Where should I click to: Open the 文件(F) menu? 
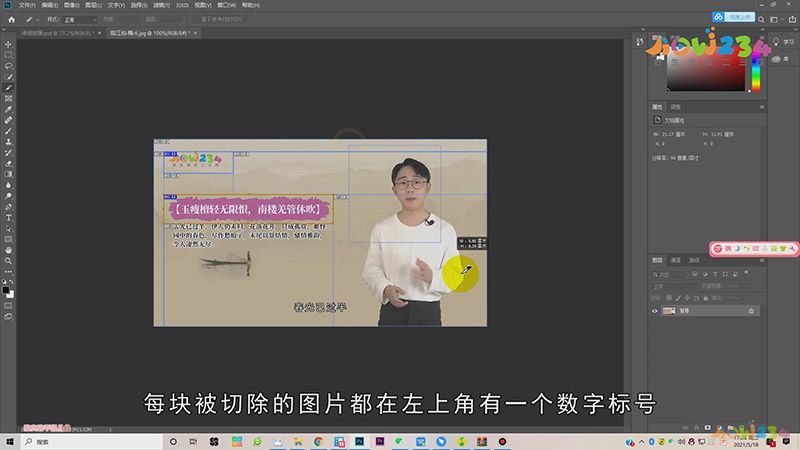[x=27, y=5]
